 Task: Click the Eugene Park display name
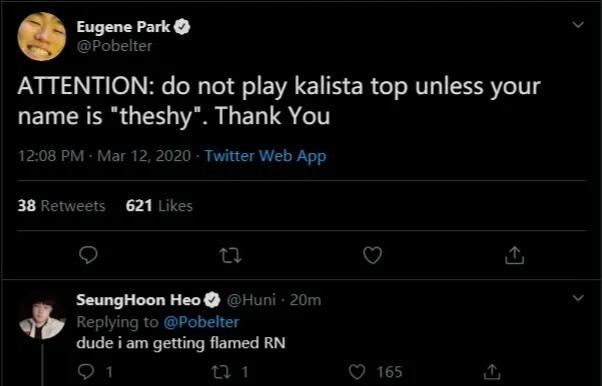pyautogui.click(x=123, y=27)
